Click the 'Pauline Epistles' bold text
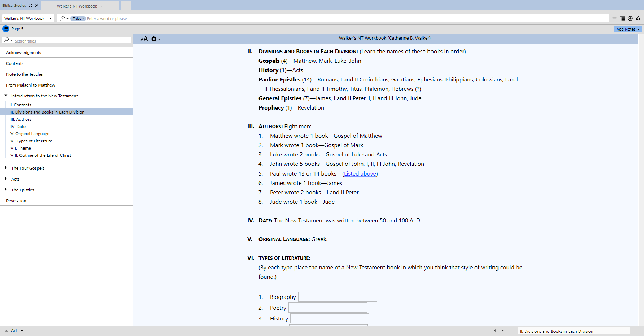This screenshot has height=336, width=644. point(279,80)
